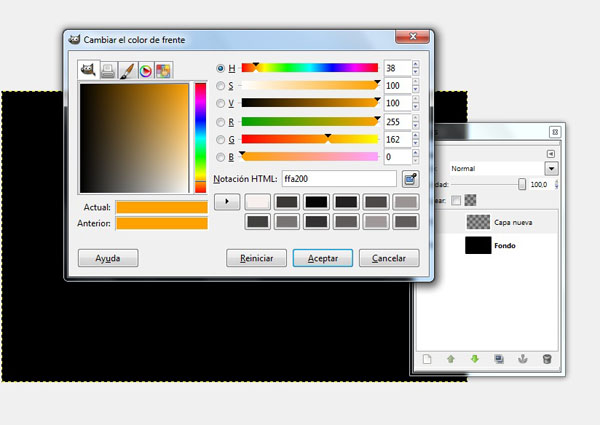
Task: Lower the layer with green down arrow
Action: pyautogui.click(x=475, y=359)
